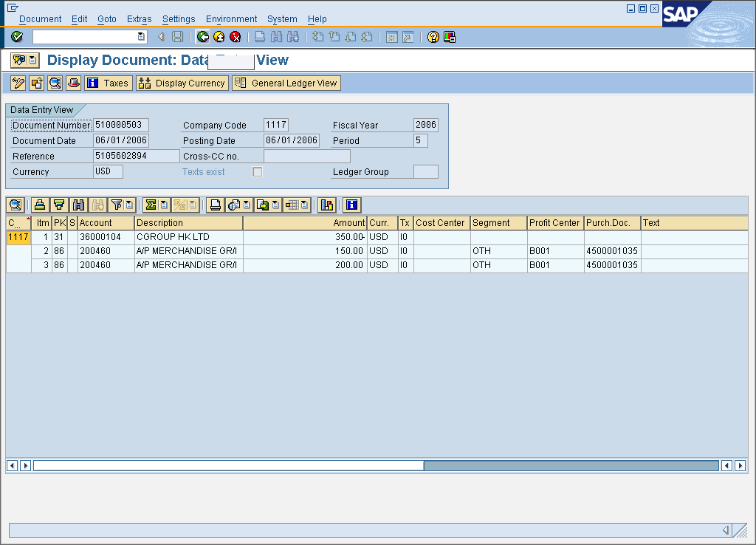Open the Services for Object dropdown arrow

(32, 60)
